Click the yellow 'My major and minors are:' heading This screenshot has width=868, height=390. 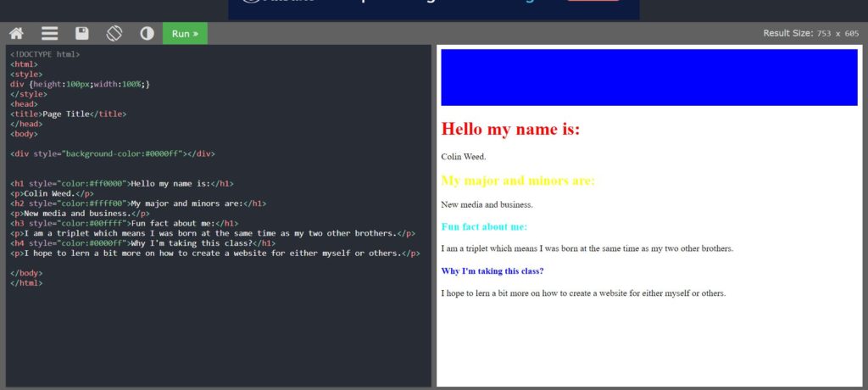(x=518, y=181)
